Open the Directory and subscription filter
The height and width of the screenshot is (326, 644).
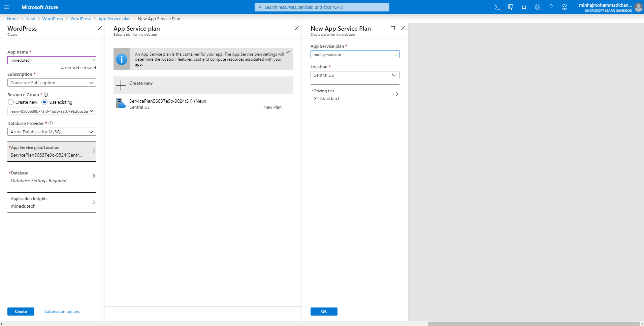point(511,7)
